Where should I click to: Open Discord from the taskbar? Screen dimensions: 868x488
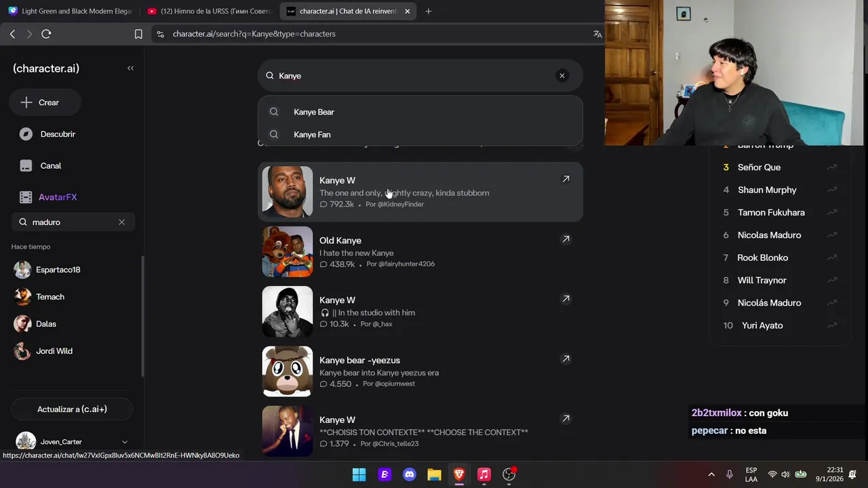click(x=410, y=474)
